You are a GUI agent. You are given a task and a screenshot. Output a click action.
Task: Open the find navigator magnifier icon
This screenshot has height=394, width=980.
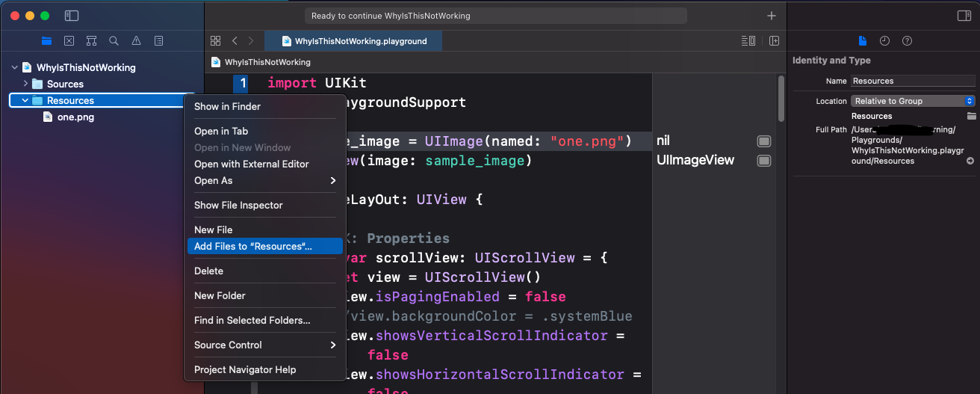(114, 41)
